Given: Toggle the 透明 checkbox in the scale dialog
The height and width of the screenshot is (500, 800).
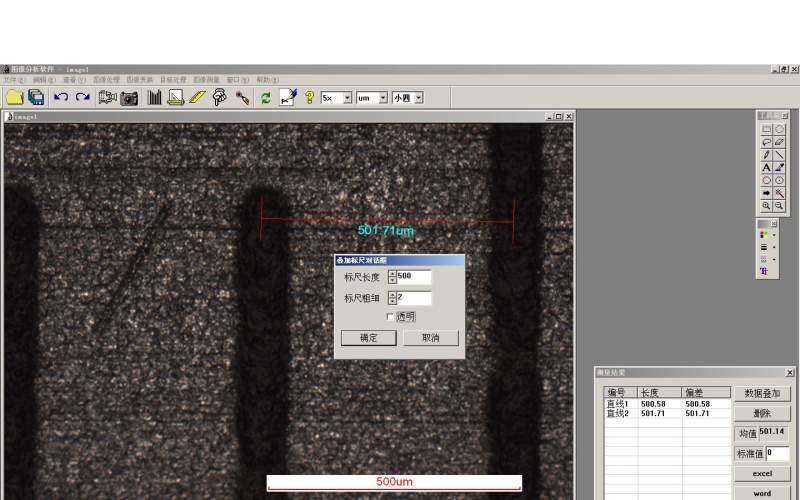Looking at the screenshot, I should pyautogui.click(x=390, y=317).
